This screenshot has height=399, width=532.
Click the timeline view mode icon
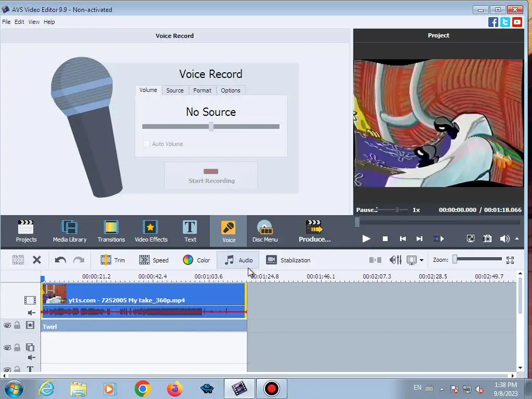coord(411,260)
